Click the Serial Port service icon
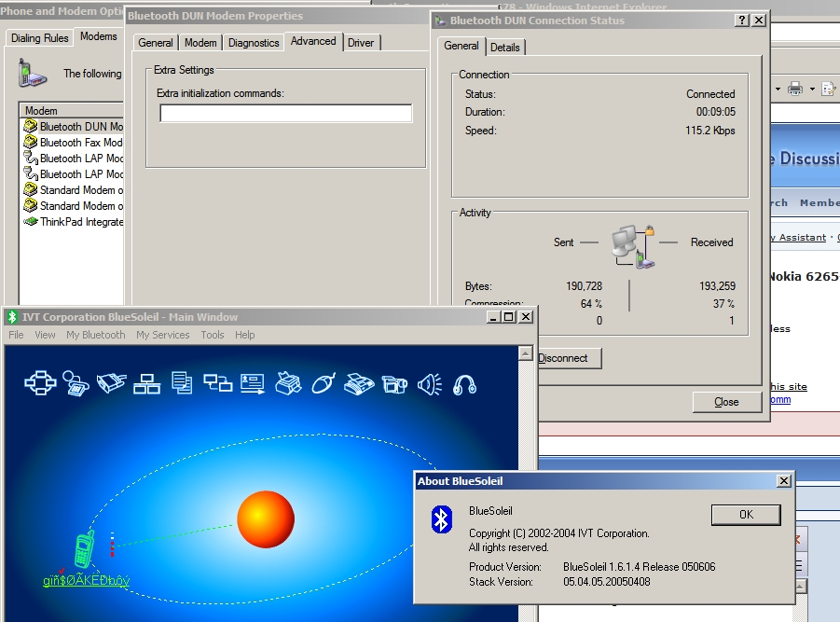This screenshot has width=840, height=622. [112, 383]
